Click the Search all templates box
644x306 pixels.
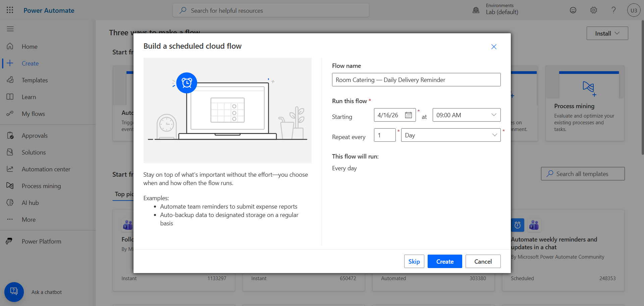point(583,174)
